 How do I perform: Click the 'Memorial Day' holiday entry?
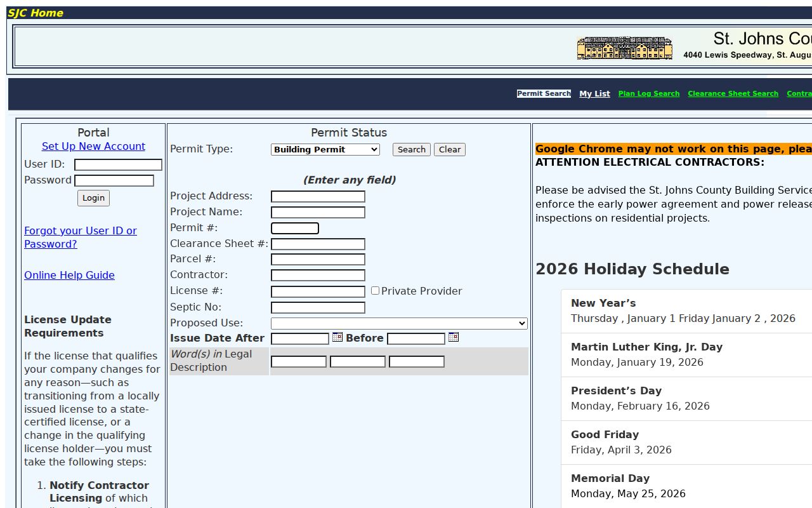(x=686, y=486)
